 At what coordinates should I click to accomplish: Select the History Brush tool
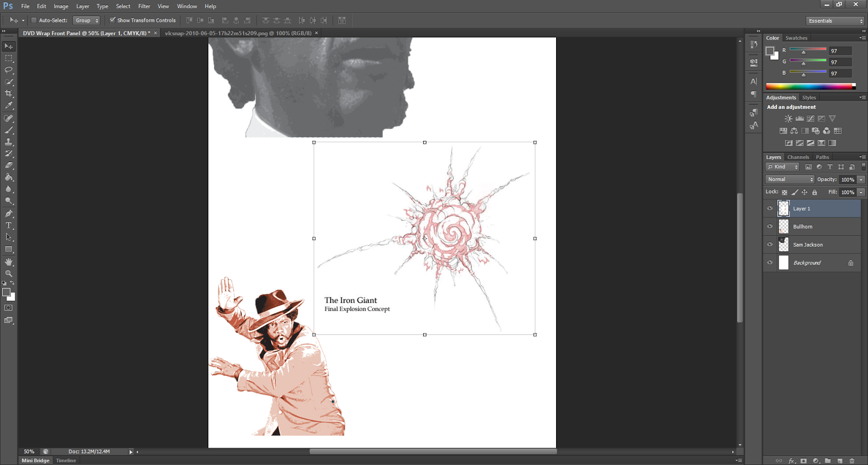9,153
